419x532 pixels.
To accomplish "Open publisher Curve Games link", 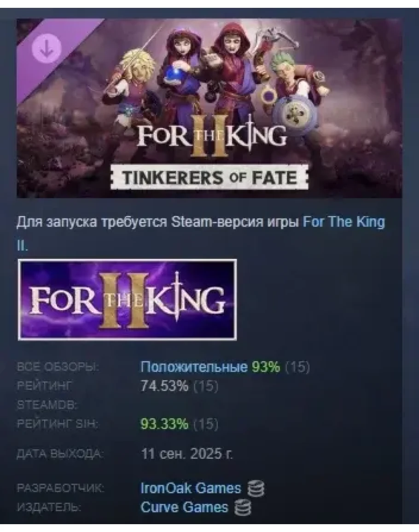I will [184, 507].
